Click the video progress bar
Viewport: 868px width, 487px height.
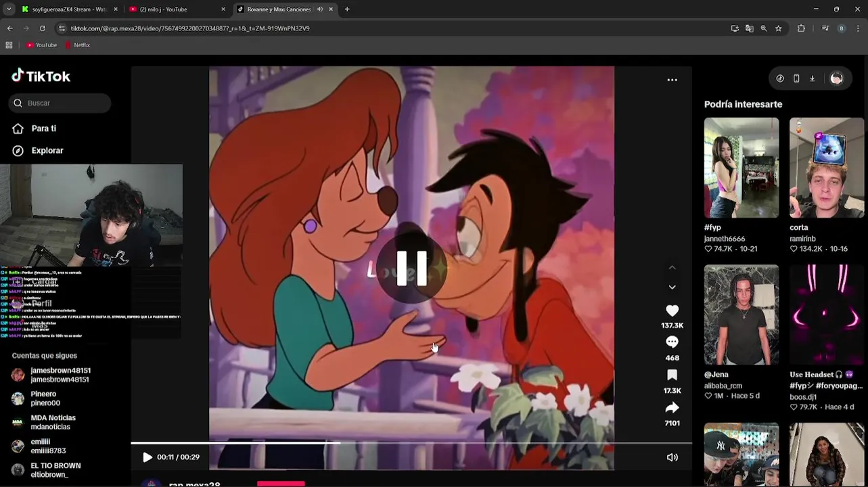(x=411, y=443)
